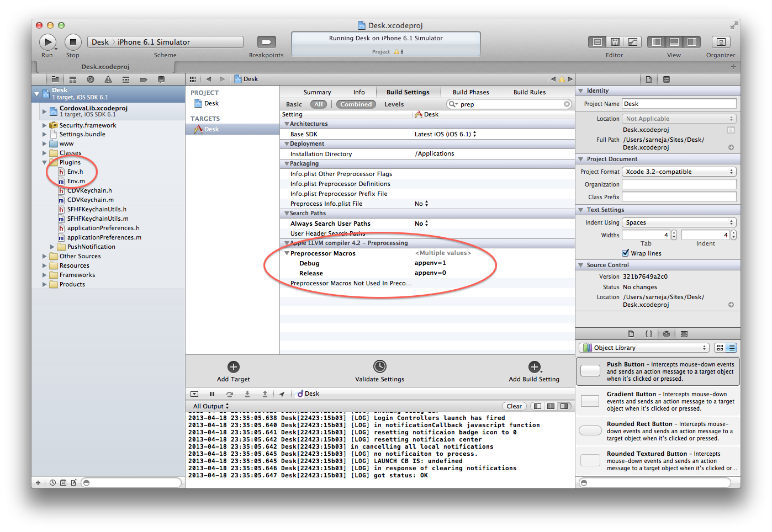Viewport: 772px width, 532px height.
Task: Open the All Output filter dropdown
Action: (210, 406)
